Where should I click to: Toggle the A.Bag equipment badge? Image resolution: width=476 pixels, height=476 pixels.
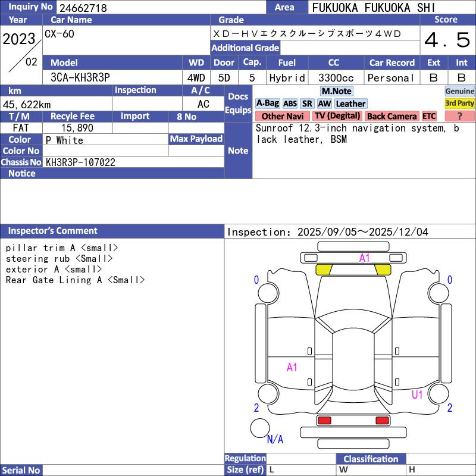click(x=267, y=104)
